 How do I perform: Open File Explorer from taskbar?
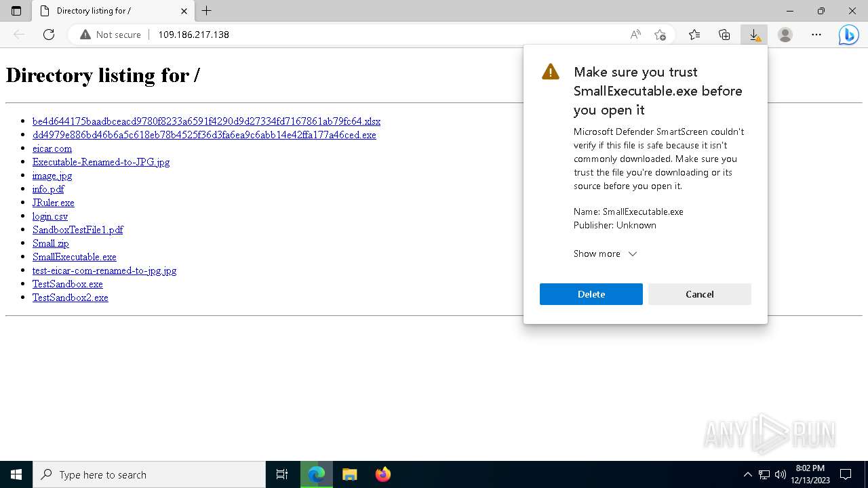click(350, 474)
